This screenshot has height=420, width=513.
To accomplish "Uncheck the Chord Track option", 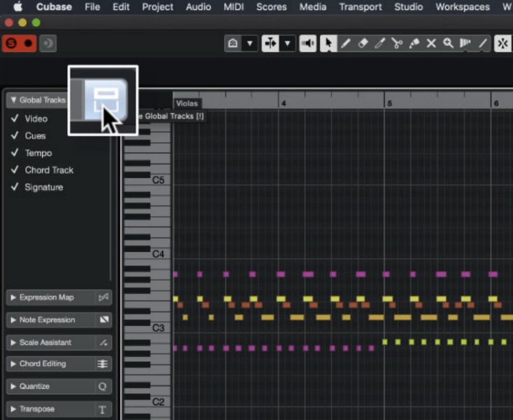I will coord(15,170).
